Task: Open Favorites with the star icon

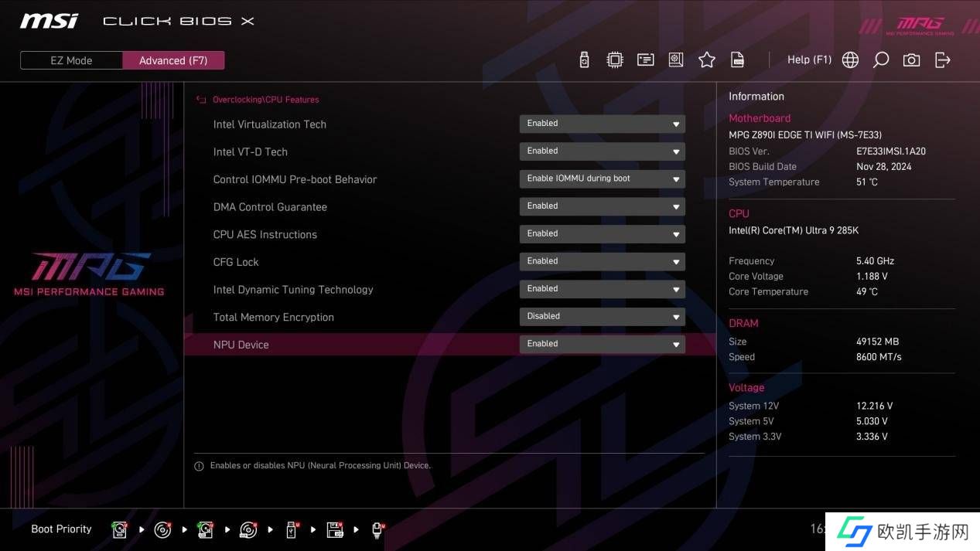Action: pyautogui.click(x=706, y=60)
